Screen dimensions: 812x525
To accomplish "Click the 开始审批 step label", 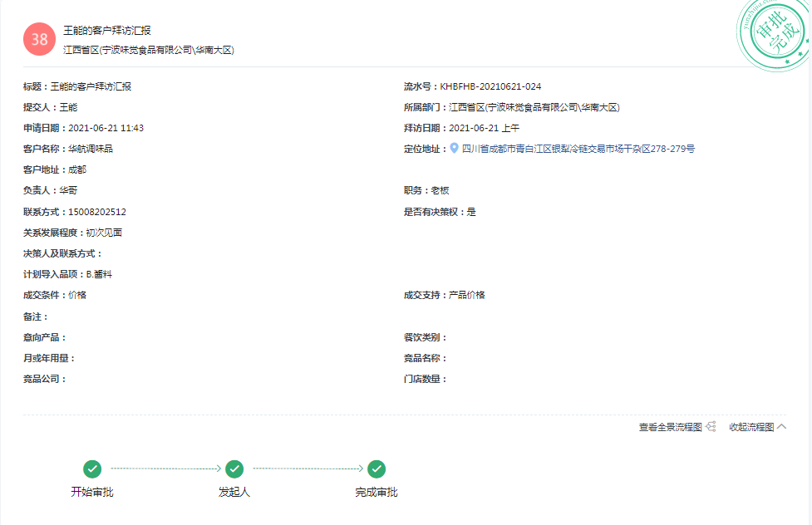I will pos(92,492).
